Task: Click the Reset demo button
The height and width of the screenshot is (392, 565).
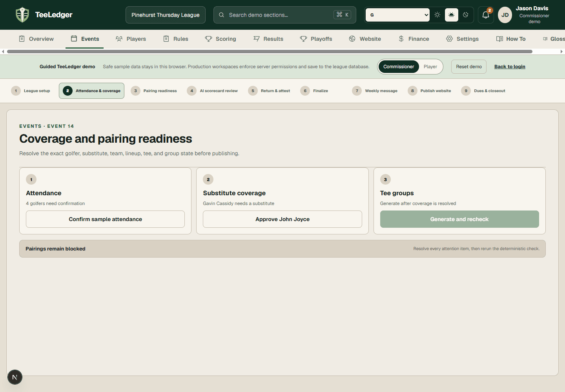Action: click(x=469, y=67)
